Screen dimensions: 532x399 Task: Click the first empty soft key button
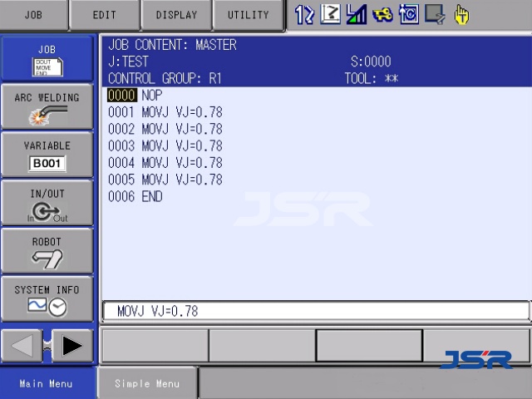155,346
